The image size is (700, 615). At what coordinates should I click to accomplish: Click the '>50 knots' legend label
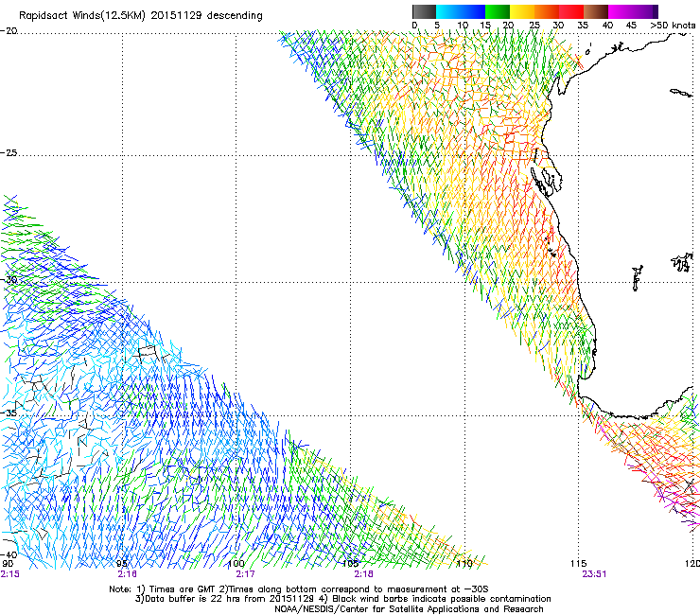coord(673,26)
